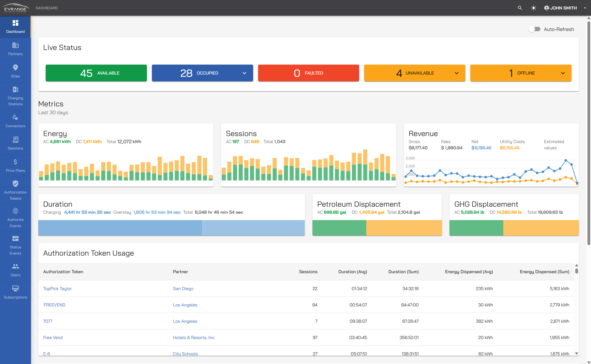Navigate to Sites using the sidebar icon
591x364 pixels.
pos(15,71)
